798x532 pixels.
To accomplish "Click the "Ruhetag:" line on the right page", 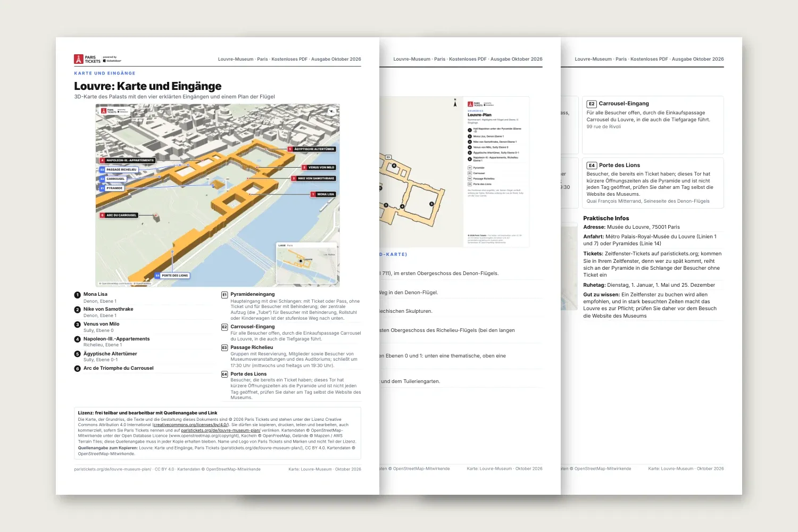I will coord(649,285).
